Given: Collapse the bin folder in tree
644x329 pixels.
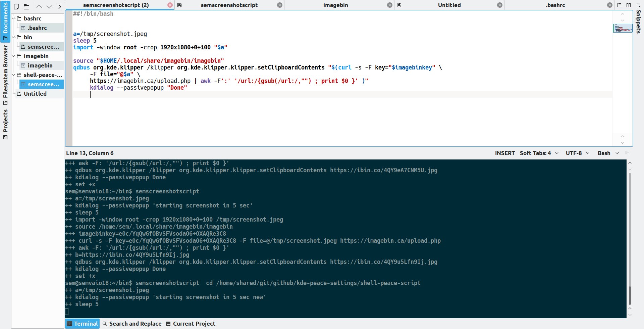Looking at the screenshot, I should pos(14,37).
